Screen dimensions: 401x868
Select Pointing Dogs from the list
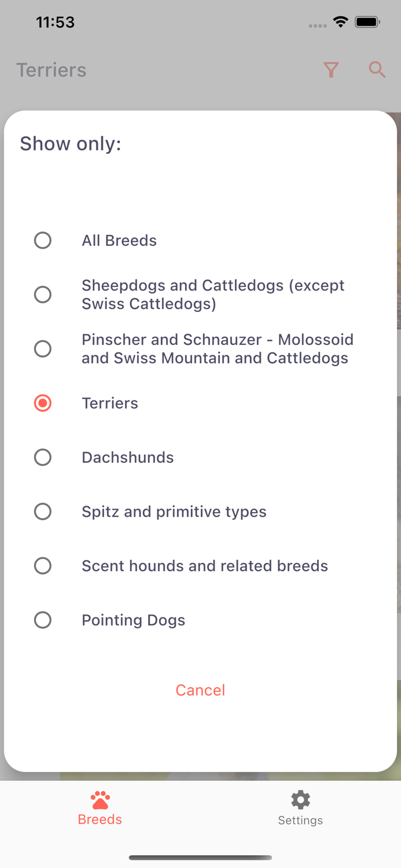(43, 620)
